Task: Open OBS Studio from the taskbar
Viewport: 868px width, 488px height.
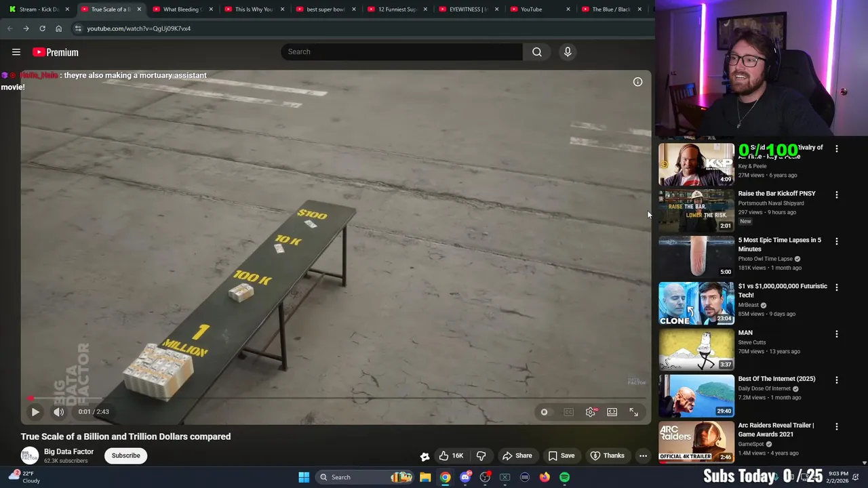Action: [x=485, y=477]
